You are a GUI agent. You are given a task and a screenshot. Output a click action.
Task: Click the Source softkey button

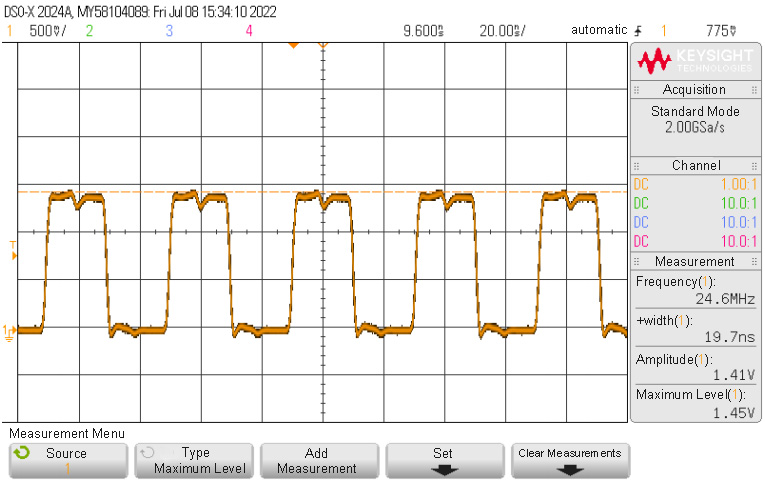point(68,460)
